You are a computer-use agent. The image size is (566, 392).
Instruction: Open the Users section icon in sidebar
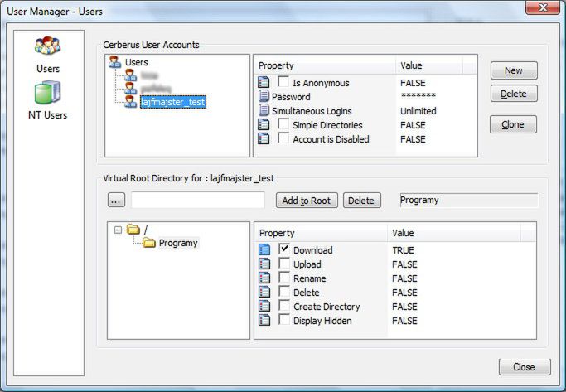(x=47, y=46)
